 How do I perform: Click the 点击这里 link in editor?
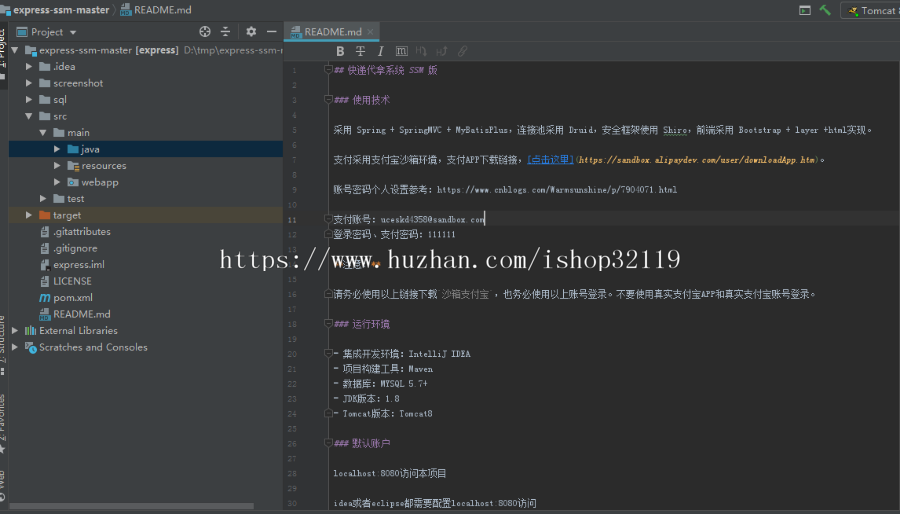(550, 159)
